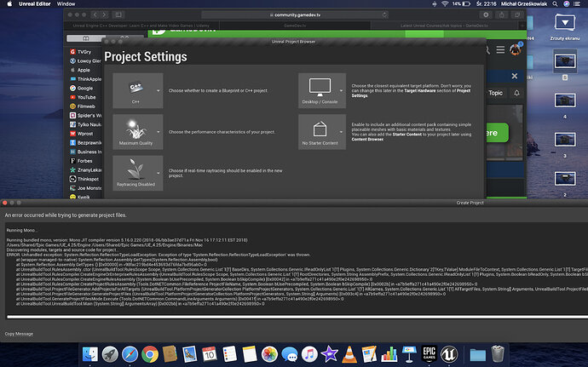Select the bookmarks tab in Safari sidebar
This screenshot has height=367, width=588.
(86, 38)
